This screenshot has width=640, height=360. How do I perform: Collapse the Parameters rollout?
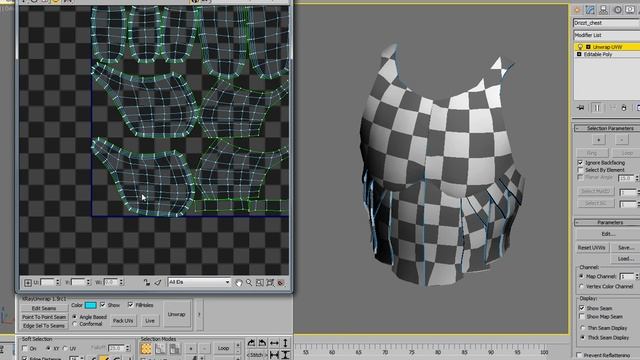(578, 222)
